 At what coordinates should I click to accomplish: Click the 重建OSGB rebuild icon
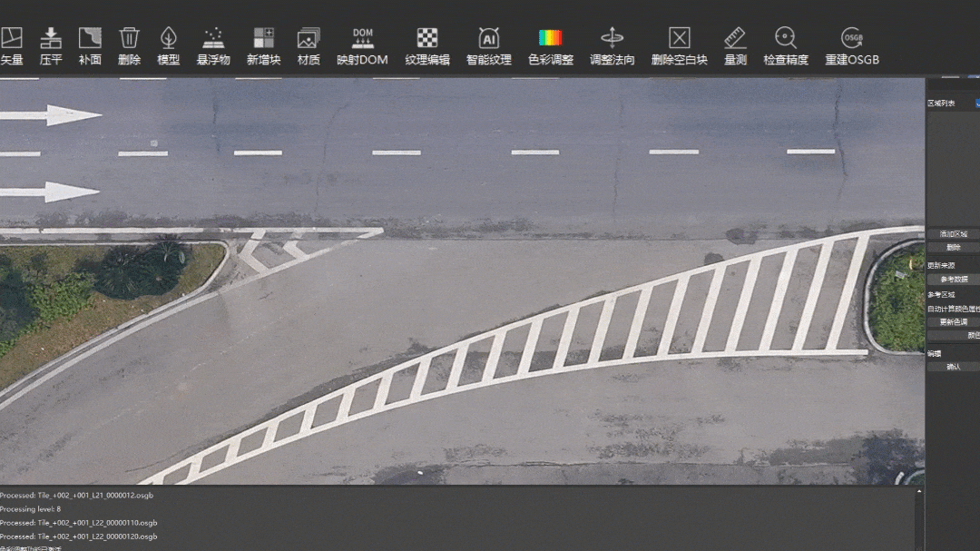pyautogui.click(x=852, y=38)
